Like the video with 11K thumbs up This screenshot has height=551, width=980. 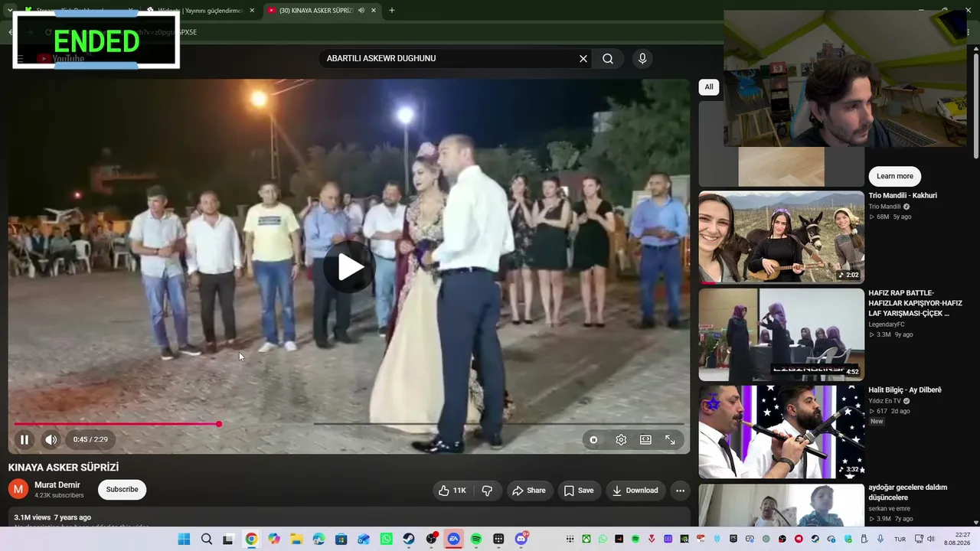(x=452, y=491)
